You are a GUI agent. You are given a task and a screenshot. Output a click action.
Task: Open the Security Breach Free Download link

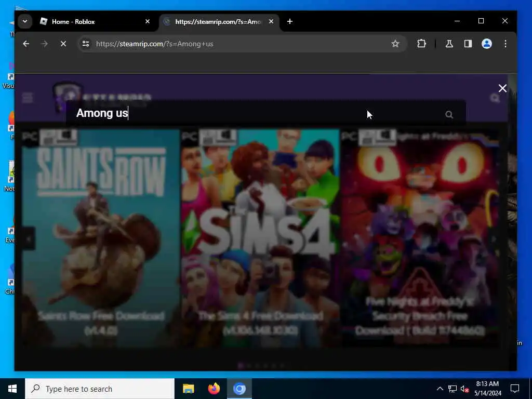coord(420,316)
